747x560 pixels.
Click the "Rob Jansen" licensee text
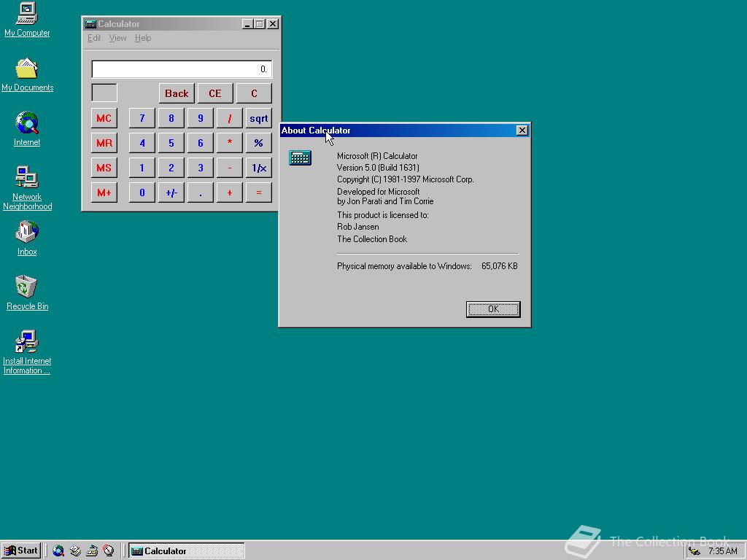[357, 227]
